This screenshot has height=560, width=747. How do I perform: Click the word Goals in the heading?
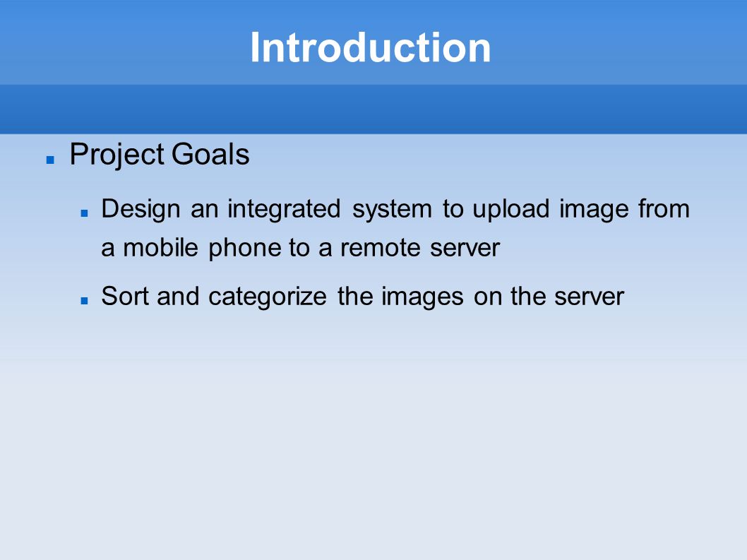tap(210, 155)
